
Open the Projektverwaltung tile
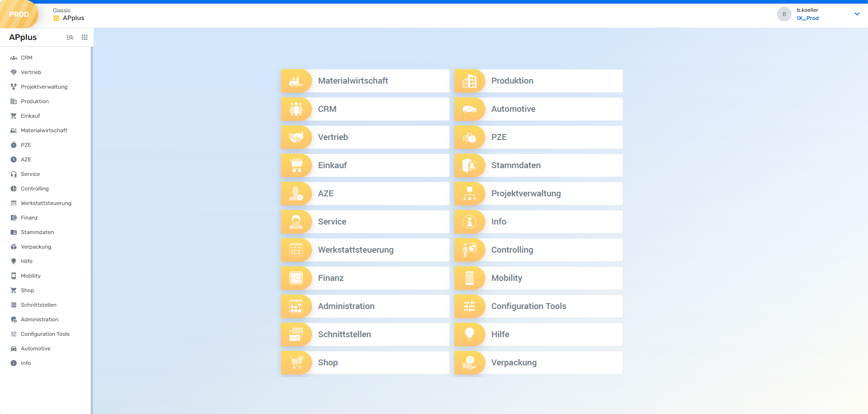[539, 194]
